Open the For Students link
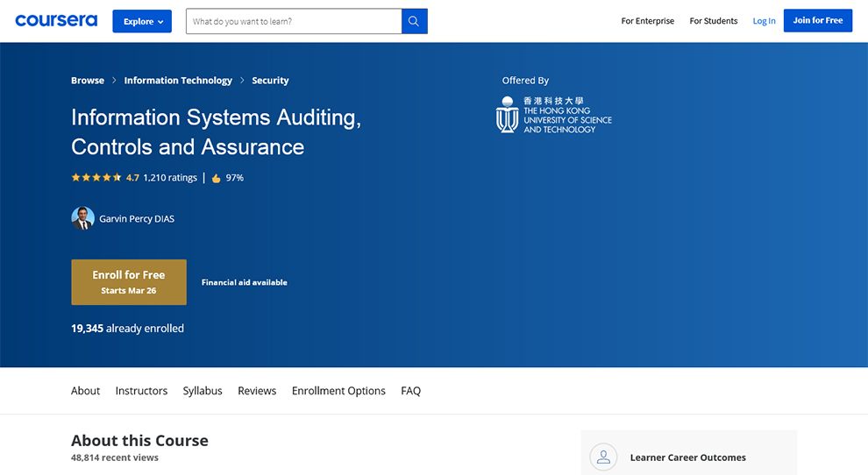 coord(713,21)
